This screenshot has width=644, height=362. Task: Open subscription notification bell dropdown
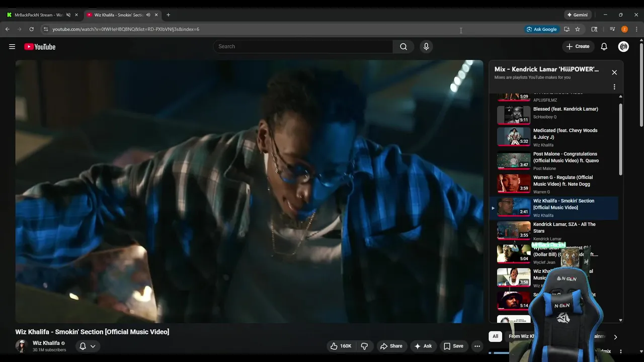click(88, 346)
